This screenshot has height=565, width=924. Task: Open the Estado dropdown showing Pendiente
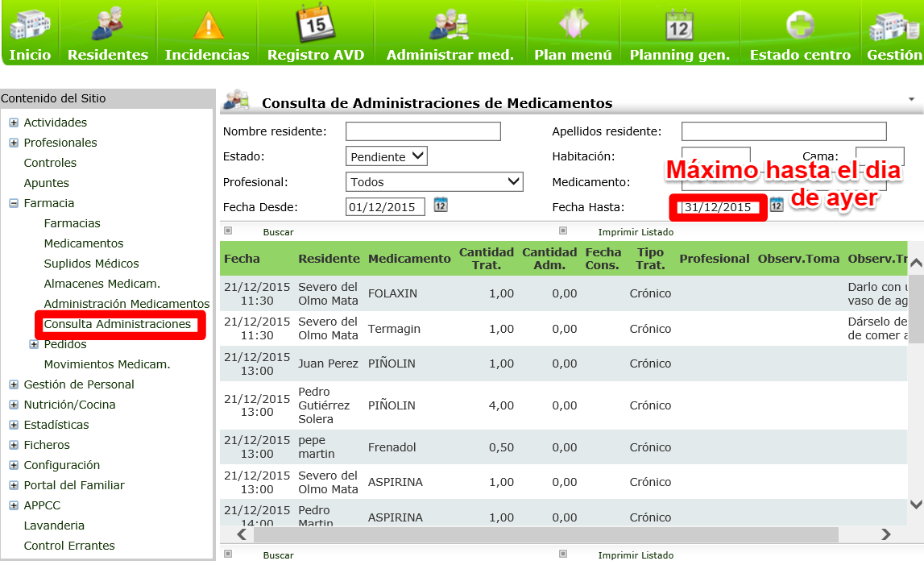(387, 156)
